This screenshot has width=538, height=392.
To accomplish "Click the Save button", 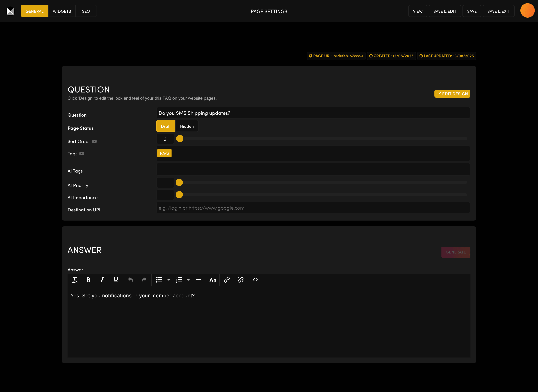I will click(x=472, y=11).
